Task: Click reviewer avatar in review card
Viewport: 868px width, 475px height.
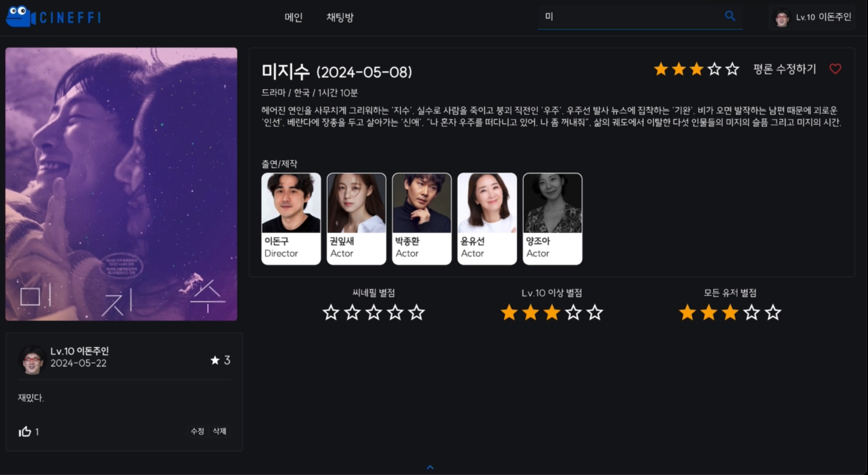Action: click(32, 360)
